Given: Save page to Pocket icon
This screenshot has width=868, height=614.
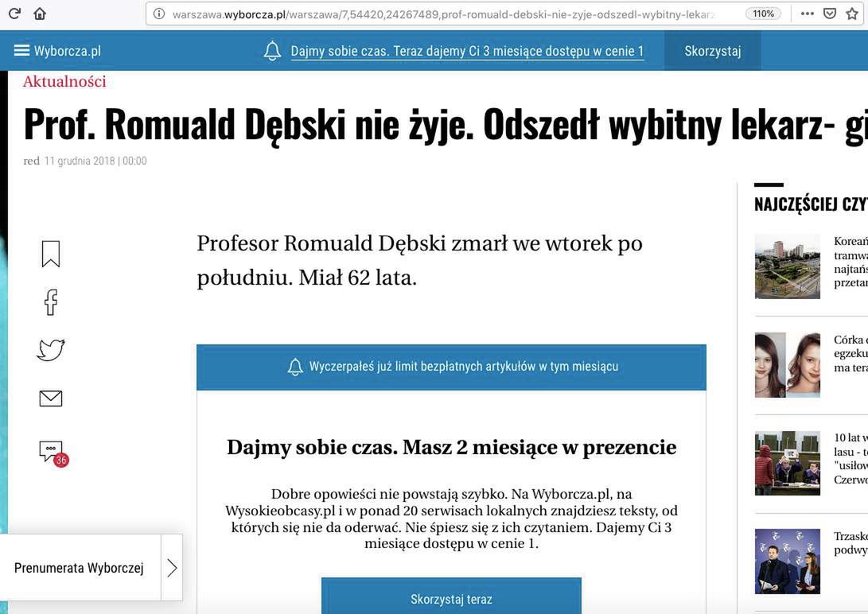Looking at the screenshot, I should click(829, 14).
